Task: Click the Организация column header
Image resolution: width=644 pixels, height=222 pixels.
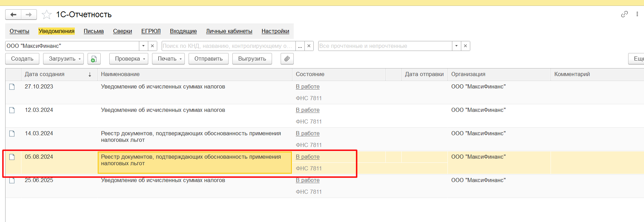Action: pyautogui.click(x=499, y=74)
